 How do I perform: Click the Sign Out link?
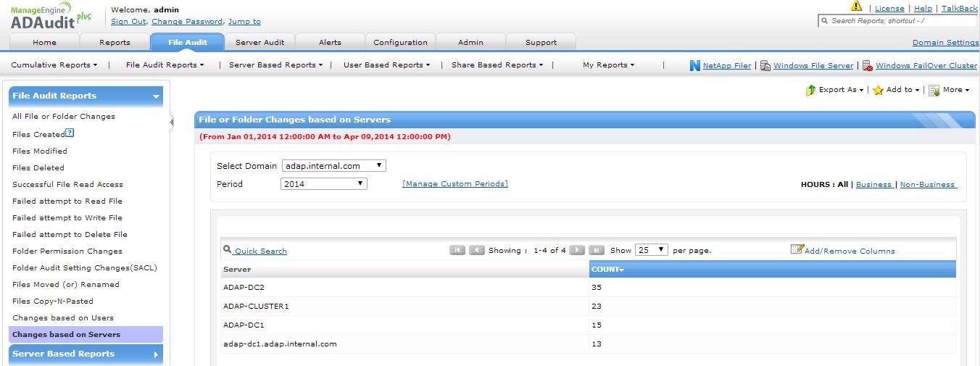point(128,22)
